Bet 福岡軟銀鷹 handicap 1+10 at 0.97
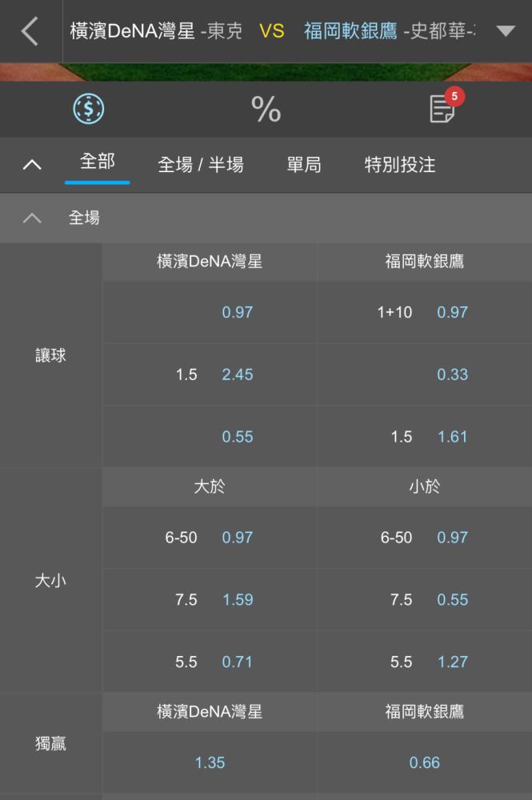 (424, 312)
